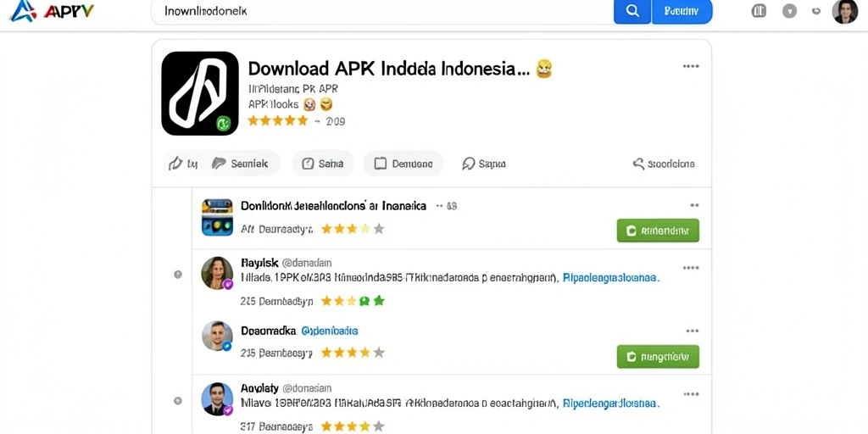The image size is (868, 434).
Task: Click the APPV logo in header
Action: click(52, 10)
